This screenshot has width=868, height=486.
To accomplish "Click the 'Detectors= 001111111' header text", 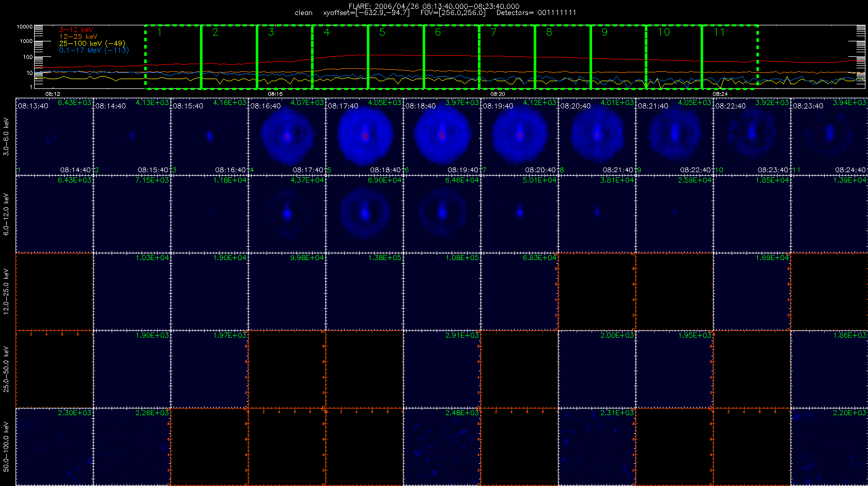I will tap(536, 12).
